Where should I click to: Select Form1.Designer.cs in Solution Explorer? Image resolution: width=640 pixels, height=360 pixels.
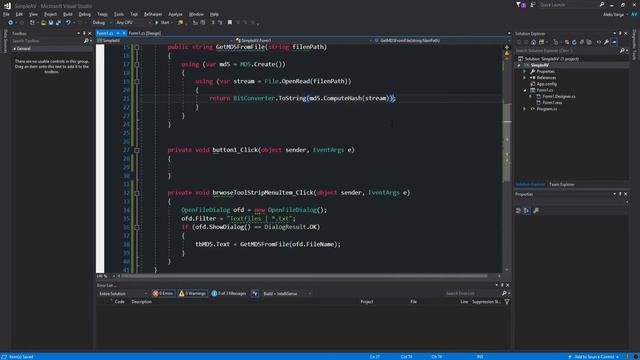[559, 96]
